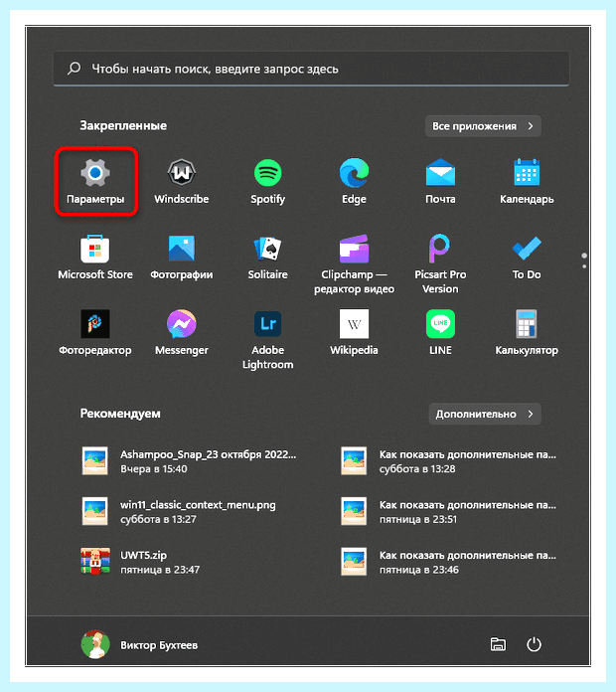Launch Picsart Pro Version

(x=440, y=263)
